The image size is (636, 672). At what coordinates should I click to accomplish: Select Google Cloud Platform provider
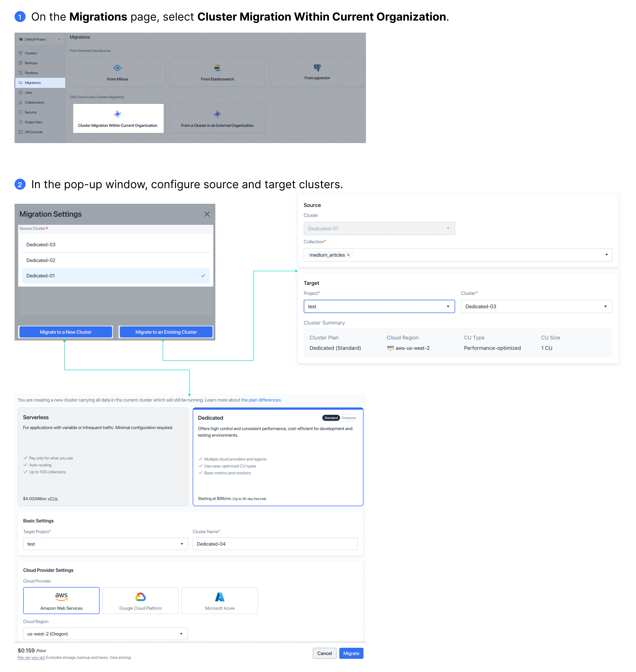tap(140, 601)
